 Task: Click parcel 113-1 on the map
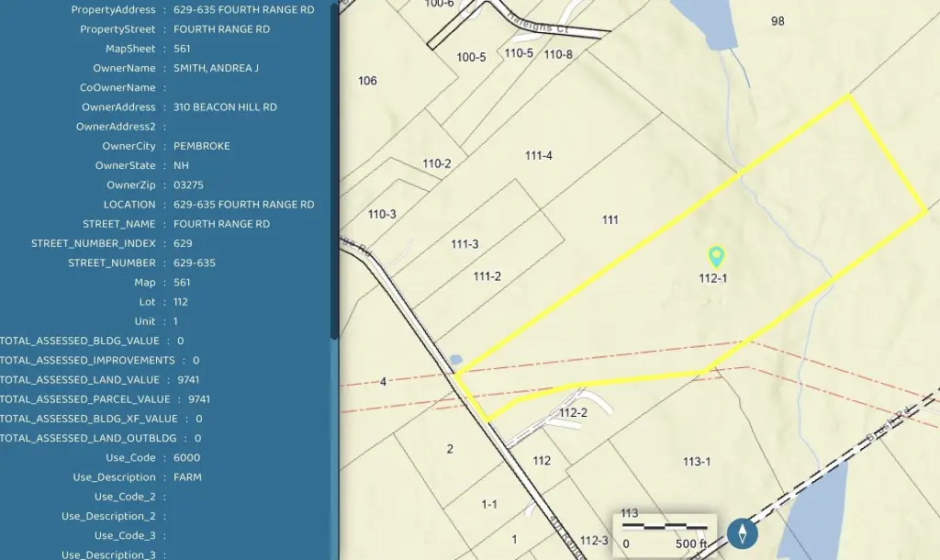tap(697, 461)
